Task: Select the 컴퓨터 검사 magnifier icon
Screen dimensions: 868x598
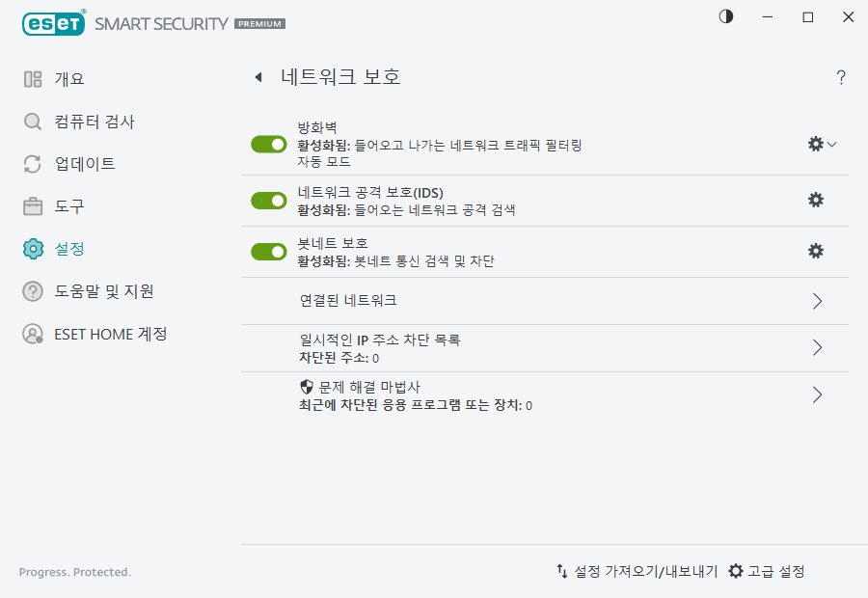Action: (x=31, y=122)
